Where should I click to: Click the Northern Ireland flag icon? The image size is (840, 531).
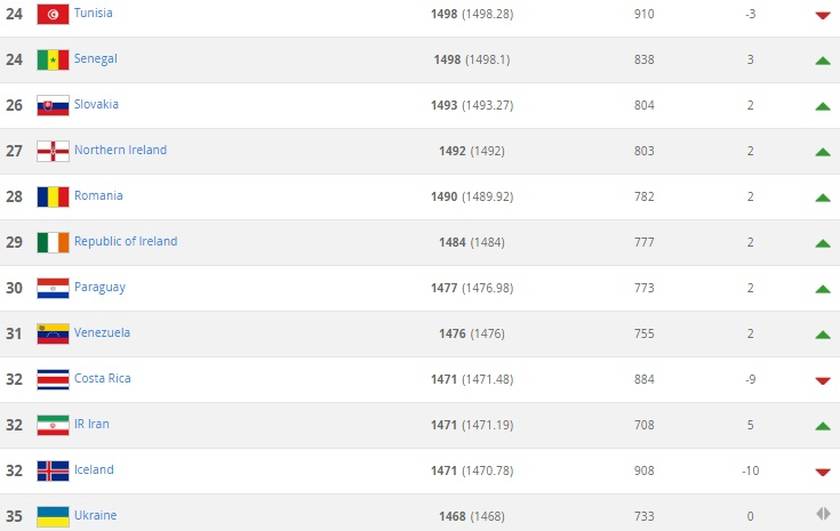(x=53, y=151)
